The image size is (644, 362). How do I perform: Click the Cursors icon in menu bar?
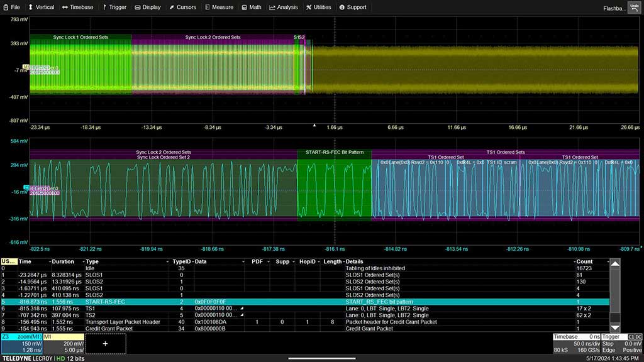click(x=172, y=8)
